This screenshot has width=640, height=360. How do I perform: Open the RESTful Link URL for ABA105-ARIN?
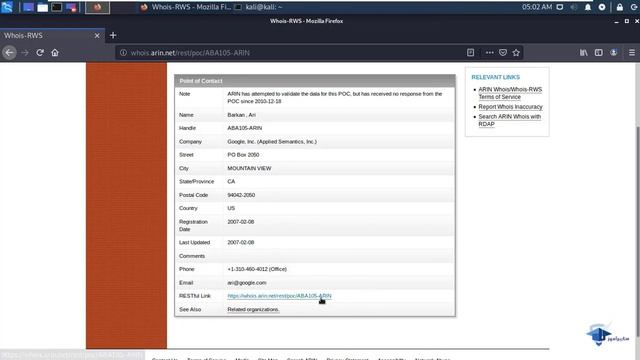coord(279,296)
